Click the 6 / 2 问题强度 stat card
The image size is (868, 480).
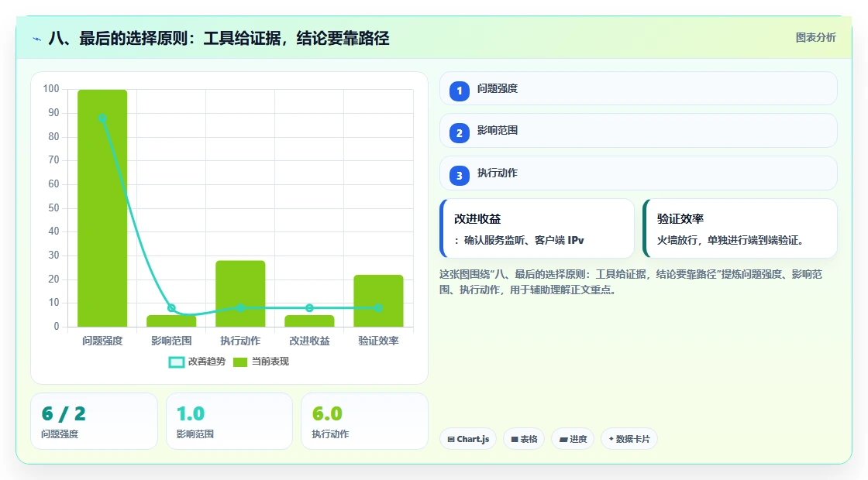94,421
